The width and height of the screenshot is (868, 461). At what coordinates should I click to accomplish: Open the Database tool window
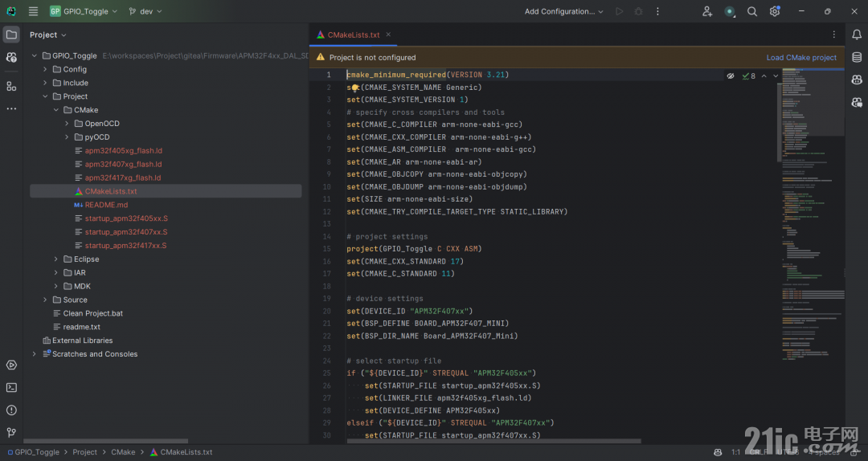(x=857, y=58)
